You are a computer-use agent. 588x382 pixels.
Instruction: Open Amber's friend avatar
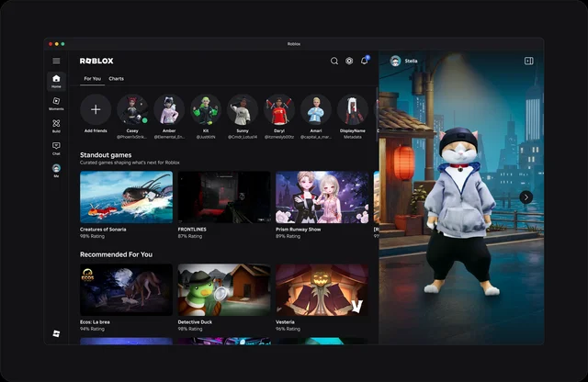tap(169, 109)
